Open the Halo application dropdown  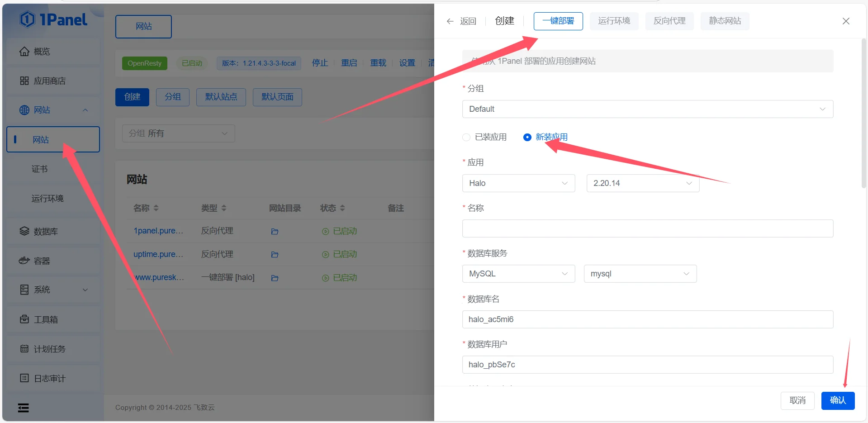click(x=519, y=183)
